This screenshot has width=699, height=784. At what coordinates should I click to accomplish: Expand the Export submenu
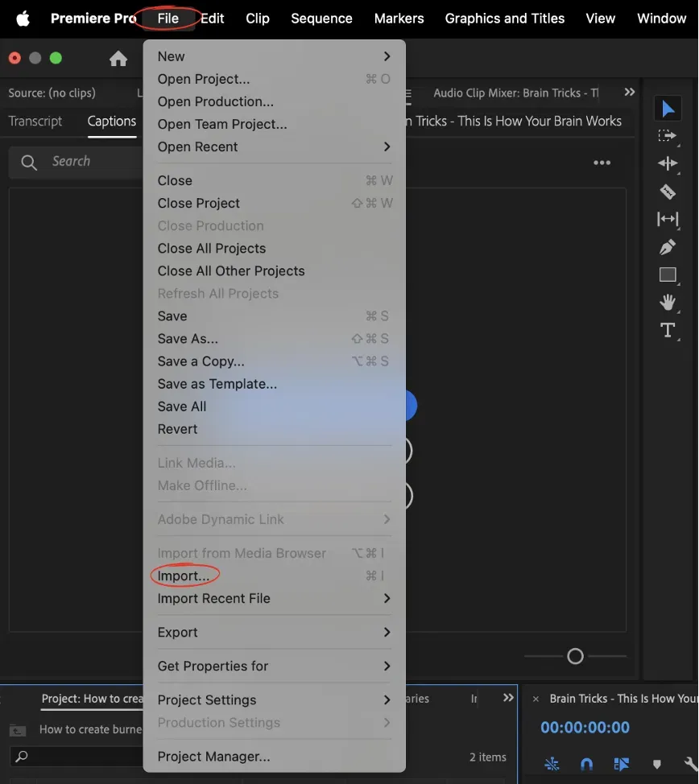point(274,633)
